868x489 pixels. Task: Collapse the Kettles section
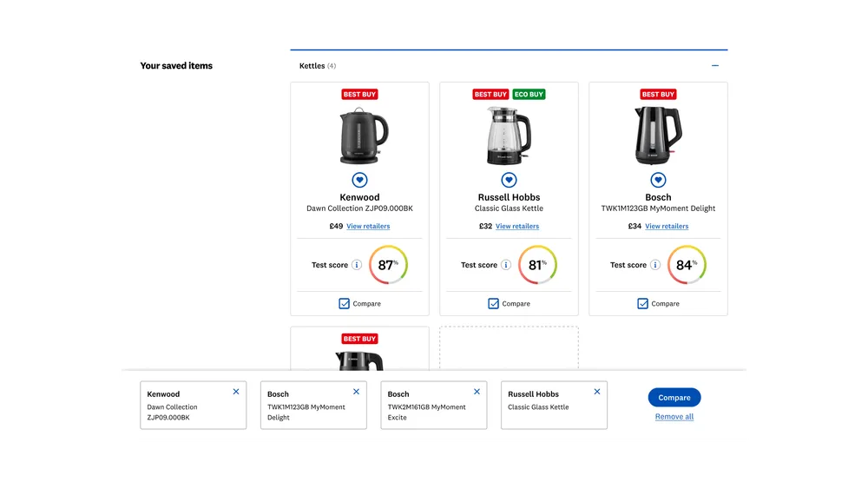pyautogui.click(x=715, y=66)
